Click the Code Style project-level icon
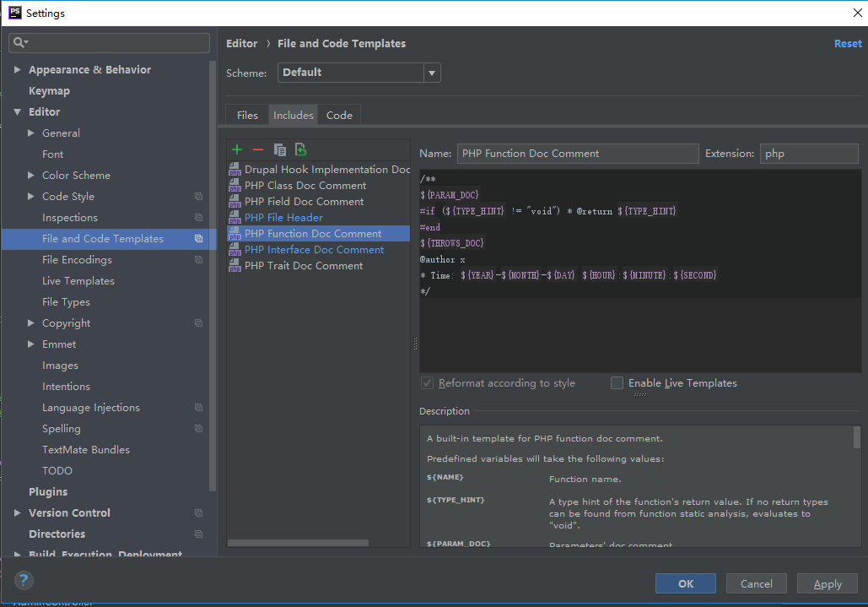Viewport: 868px width, 607px height. pos(199,197)
